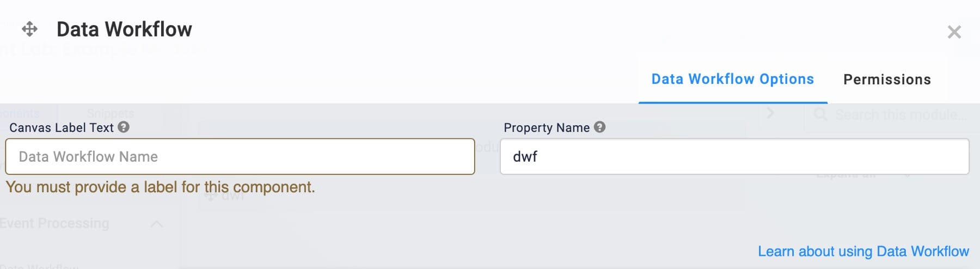The height and width of the screenshot is (269, 980).
Task: Click the move handle icon beside Data Workflow
Action: coord(29,29)
